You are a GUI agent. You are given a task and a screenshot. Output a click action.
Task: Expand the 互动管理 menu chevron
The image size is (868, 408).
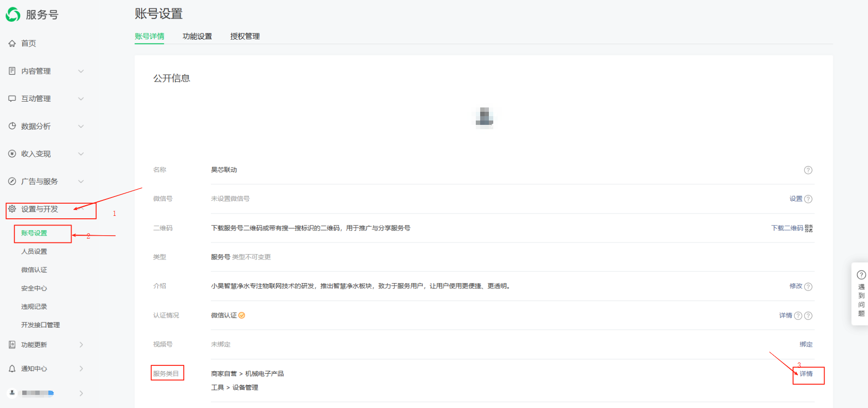click(x=81, y=99)
